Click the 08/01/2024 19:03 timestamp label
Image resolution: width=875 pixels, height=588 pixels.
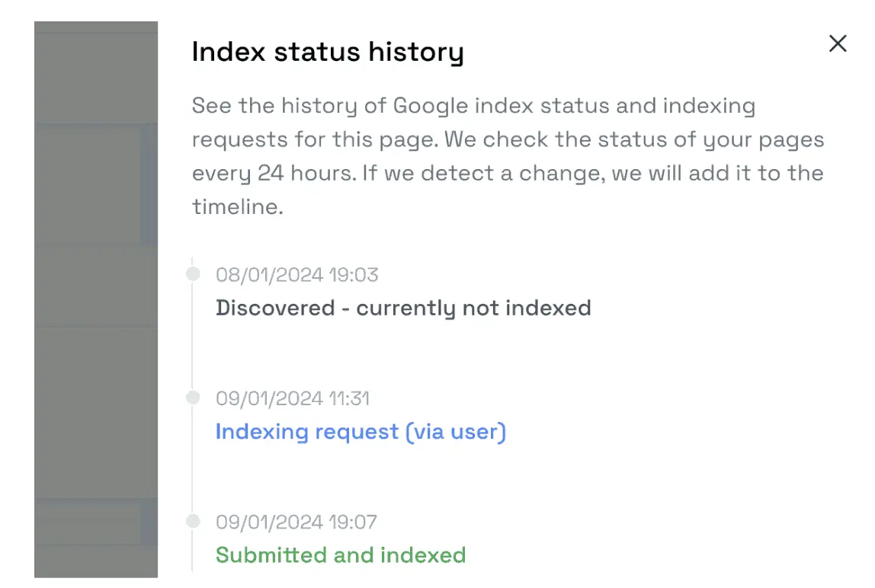point(296,275)
